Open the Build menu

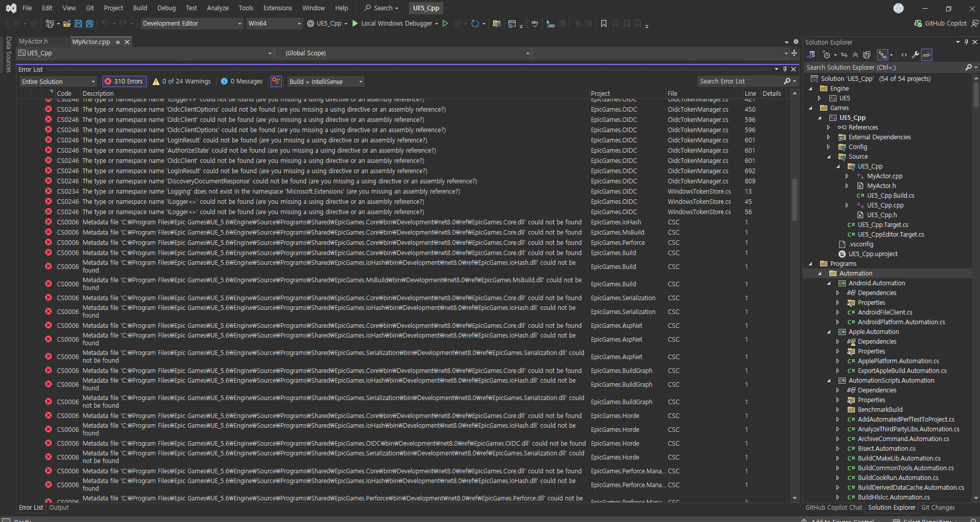click(x=140, y=8)
